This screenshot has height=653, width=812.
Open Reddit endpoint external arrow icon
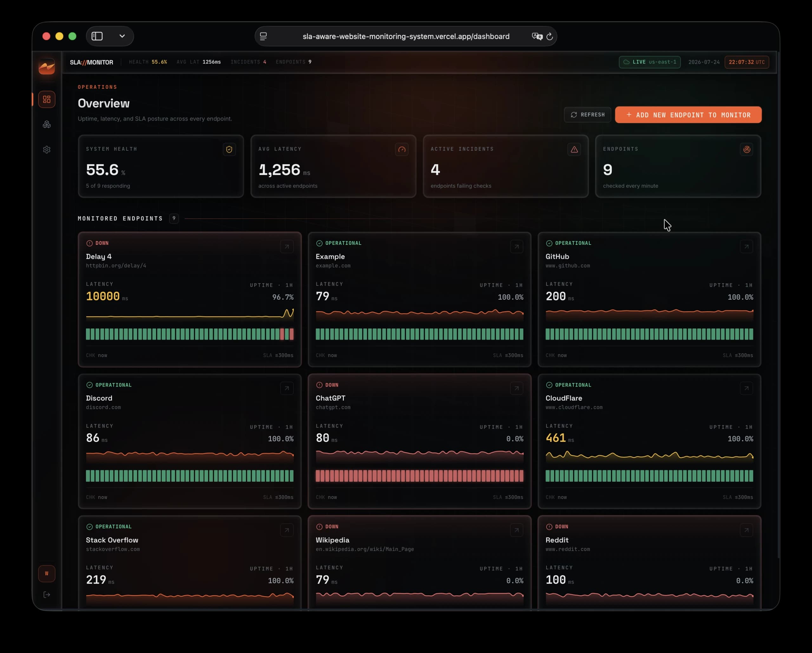[746, 530]
